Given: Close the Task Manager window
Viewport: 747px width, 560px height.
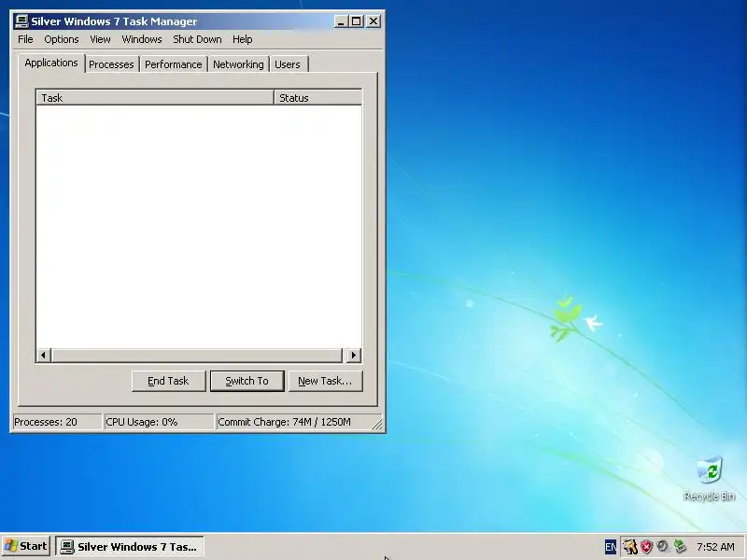Looking at the screenshot, I should point(373,21).
